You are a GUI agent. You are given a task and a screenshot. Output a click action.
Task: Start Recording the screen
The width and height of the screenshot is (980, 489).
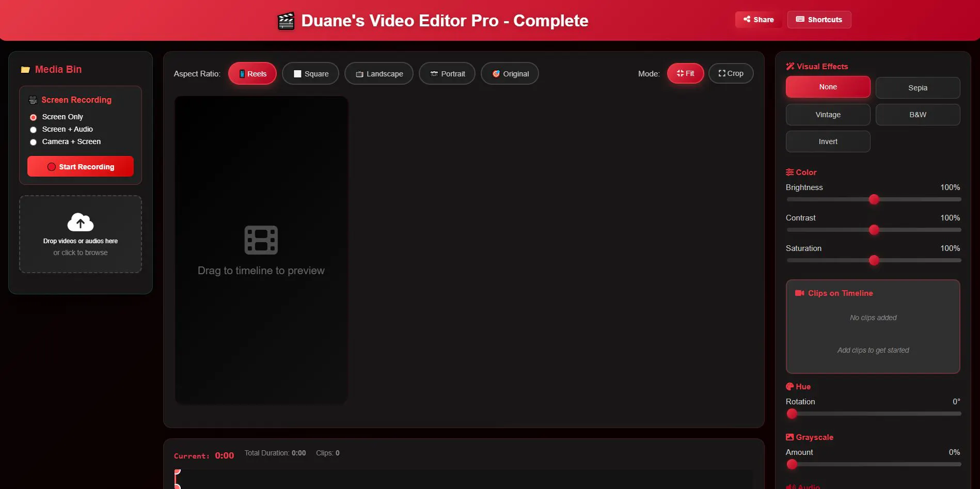[81, 167]
